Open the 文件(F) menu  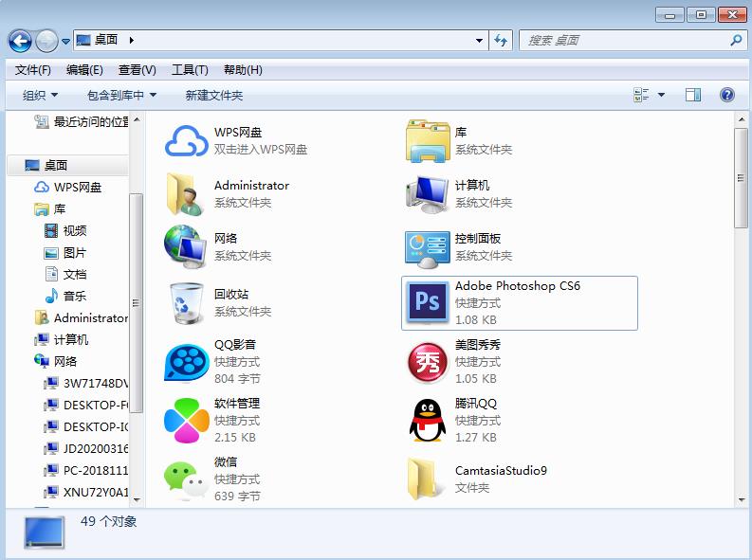point(32,70)
